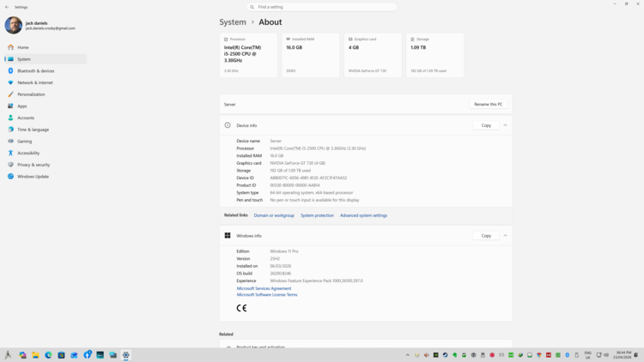Select Time & language menu item
Viewport: 644px width, 362px height.
pyautogui.click(x=33, y=130)
